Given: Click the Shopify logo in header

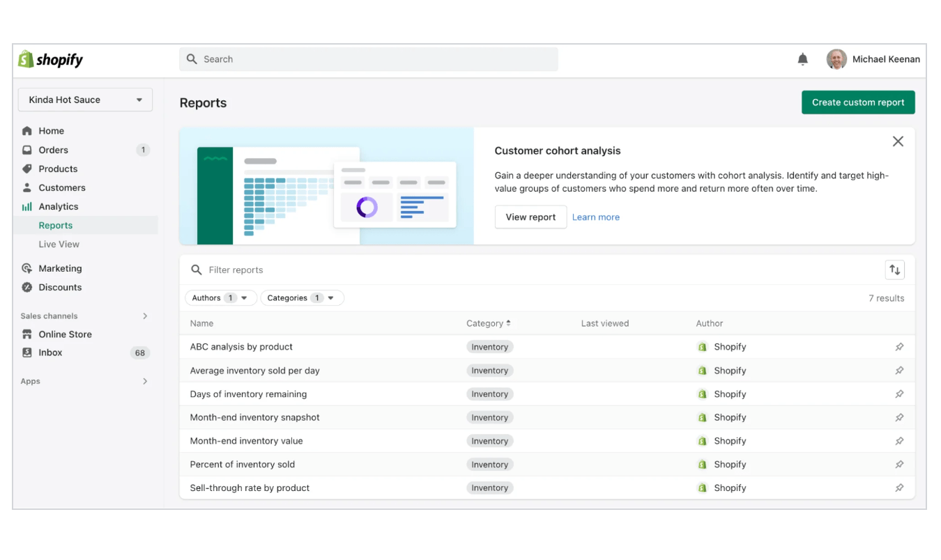Looking at the screenshot, I should [x=51, y=60].
